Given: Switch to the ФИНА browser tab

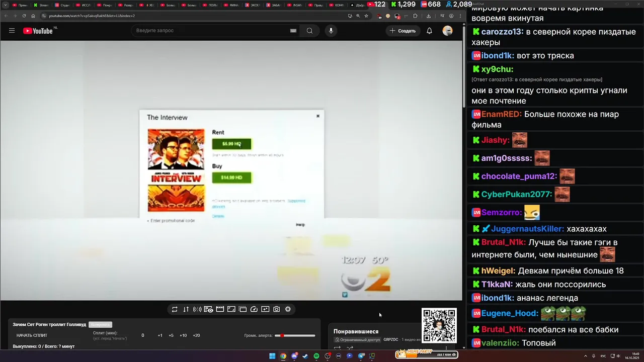Looking at the screenshot, I should coord(232,5).
